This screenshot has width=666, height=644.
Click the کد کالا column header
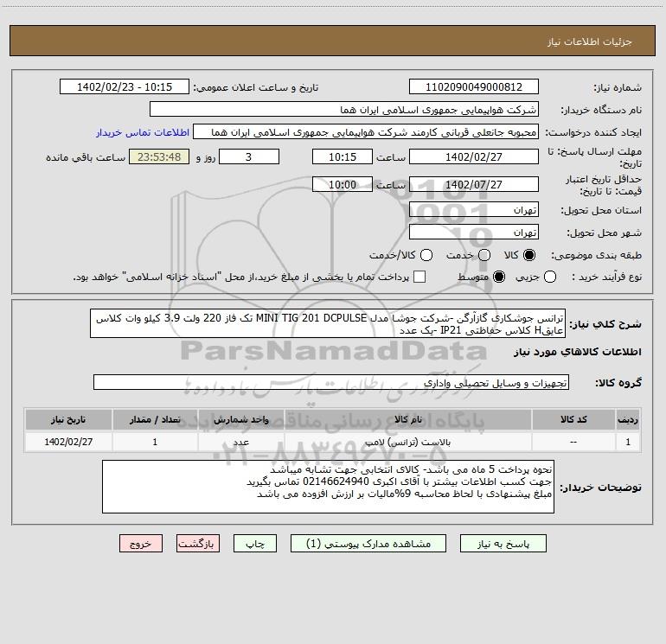(x=573, y=419)
